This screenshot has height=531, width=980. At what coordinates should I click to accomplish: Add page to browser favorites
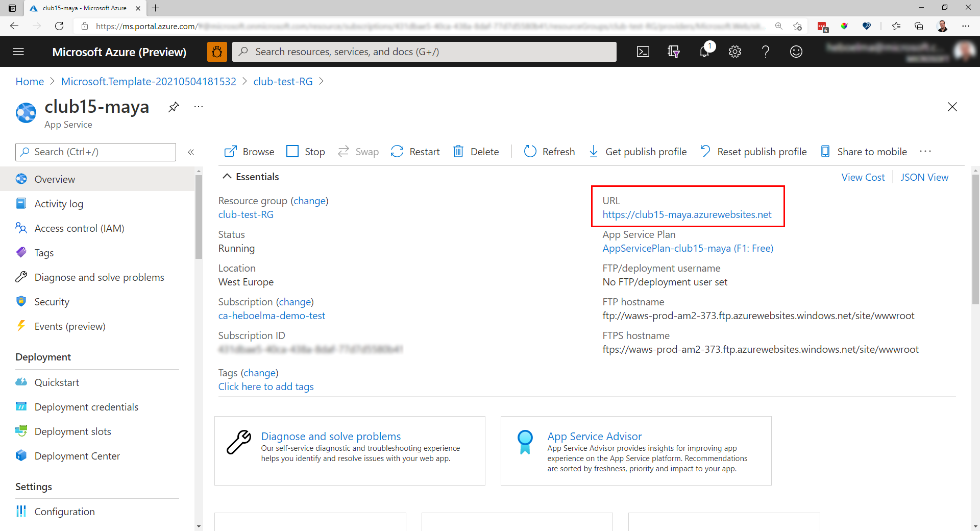pos(798,26)
